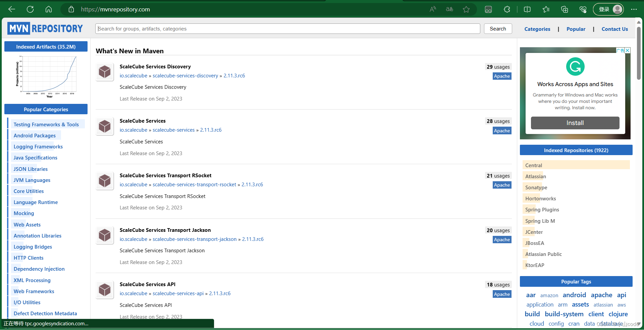The width and height of the screenshot is (644, 330).
Task: Go back using browser back arrow
Action: click(x=12, y=9)
